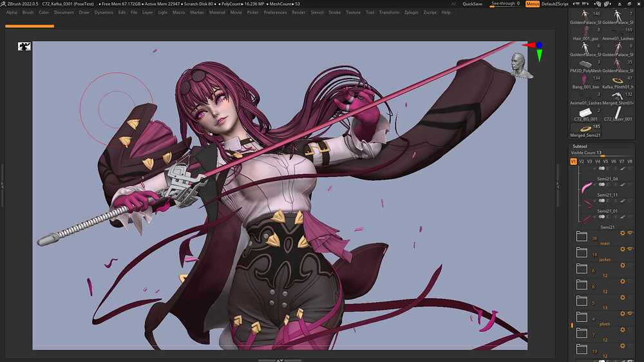Toggle the Menus button in title bar

(x=533, y=4)
